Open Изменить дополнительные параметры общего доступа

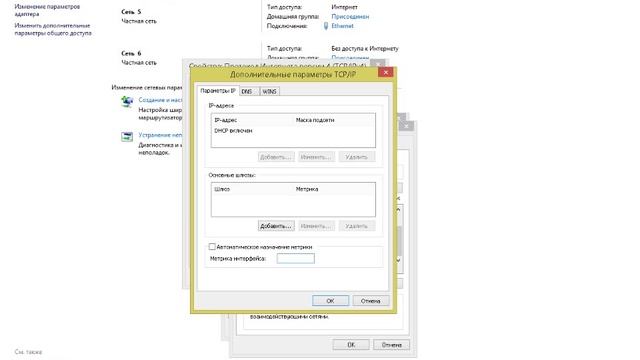[x=53, y=29]
